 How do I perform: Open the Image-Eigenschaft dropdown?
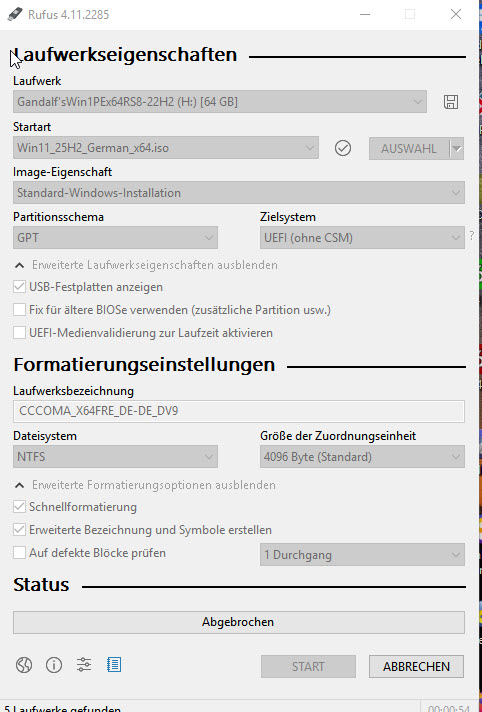[239, 193]
